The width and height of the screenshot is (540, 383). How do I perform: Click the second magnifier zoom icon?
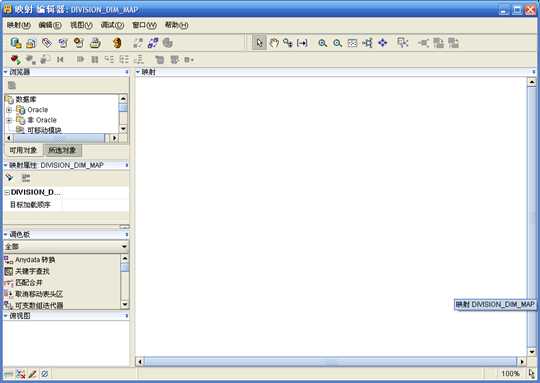pyautogui.click(x=337, y=43)
